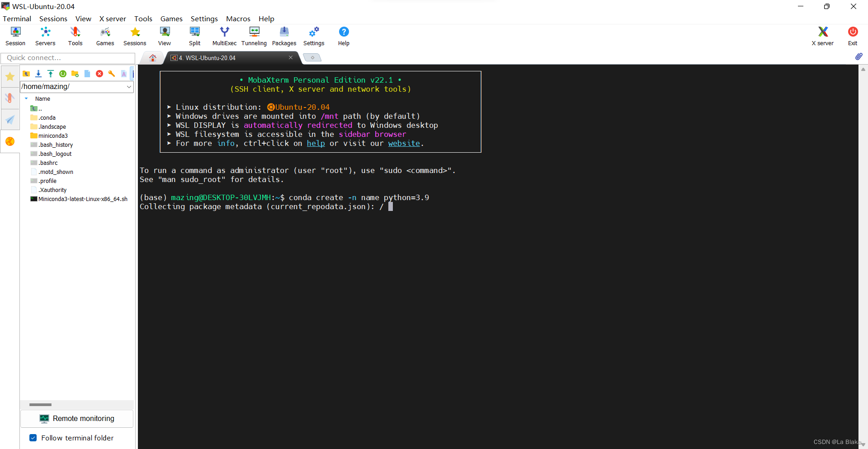868x449 pixels.
Task: Refresh the current folder listing
Action: tap(62, 74)
